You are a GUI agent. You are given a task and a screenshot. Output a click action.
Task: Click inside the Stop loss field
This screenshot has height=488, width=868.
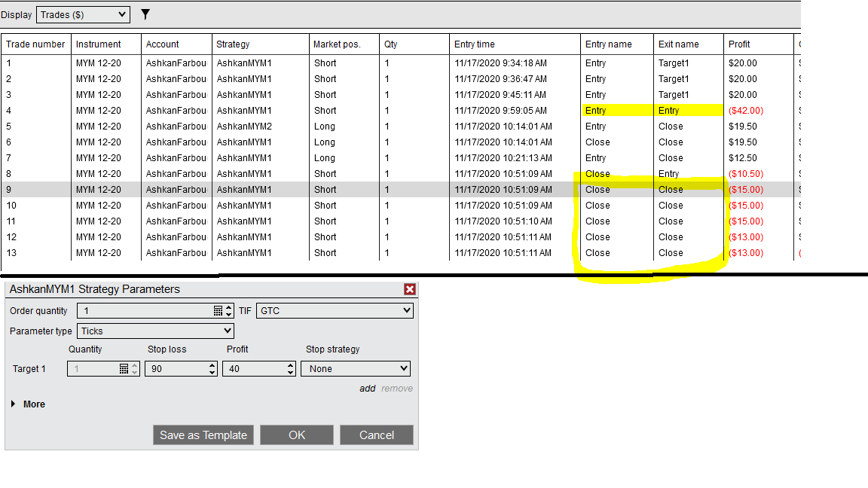tap(175, 368)
